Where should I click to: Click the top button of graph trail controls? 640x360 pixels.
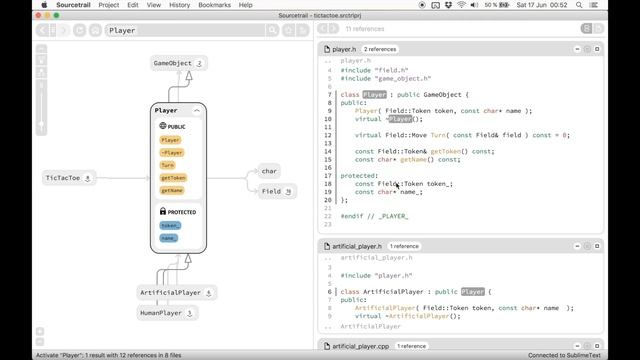tap(41, 49)
